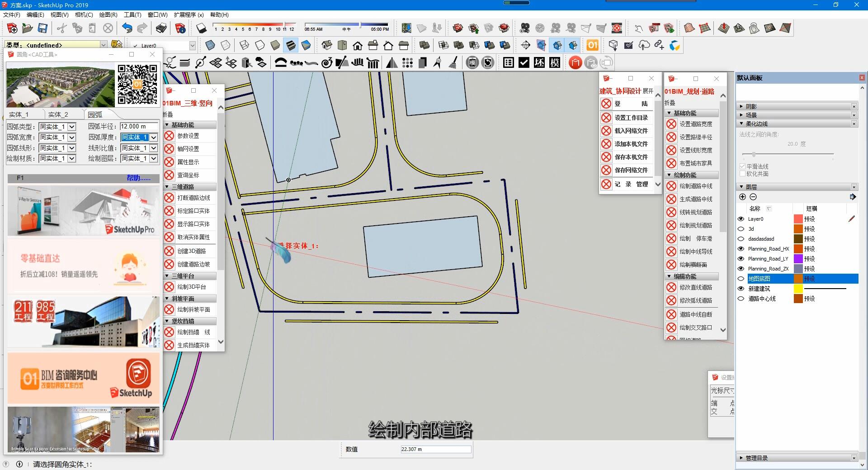
Task: Hide the Layer0 layer eye
Action: (741, 219)
